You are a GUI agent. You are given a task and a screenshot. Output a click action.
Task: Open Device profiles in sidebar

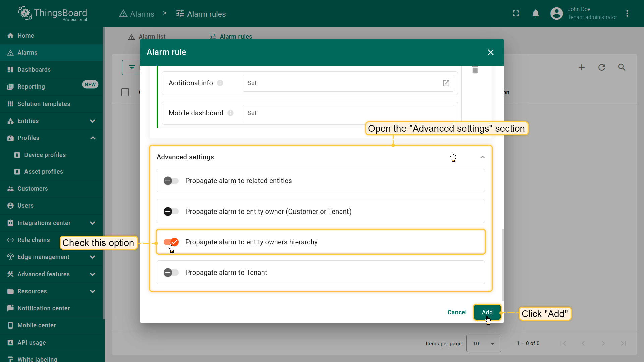coord(45,155)
